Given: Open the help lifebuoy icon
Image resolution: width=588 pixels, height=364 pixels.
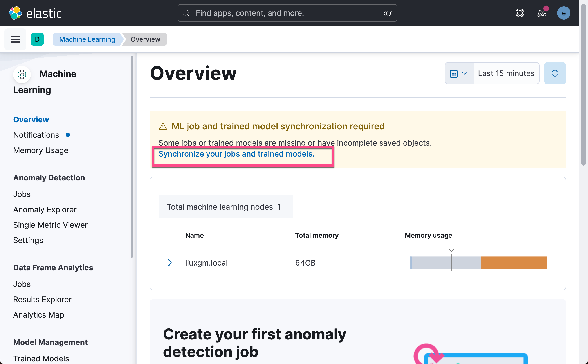Looking at the screenshot, I should coord(520,13).
